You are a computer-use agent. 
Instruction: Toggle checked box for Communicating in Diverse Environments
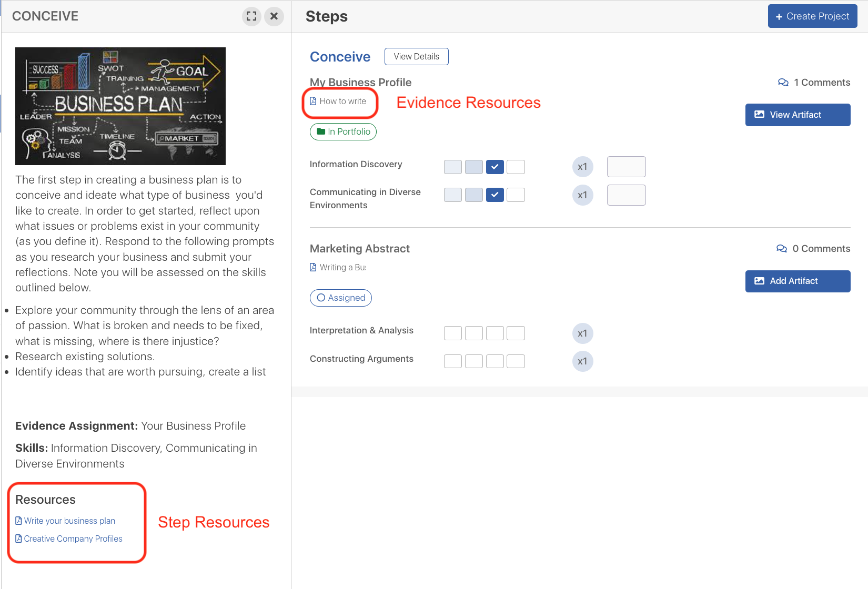pos(494,195)
